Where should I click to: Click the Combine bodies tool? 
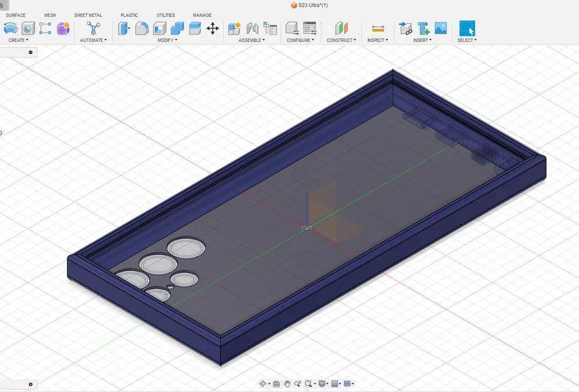[x=178, y=28]
